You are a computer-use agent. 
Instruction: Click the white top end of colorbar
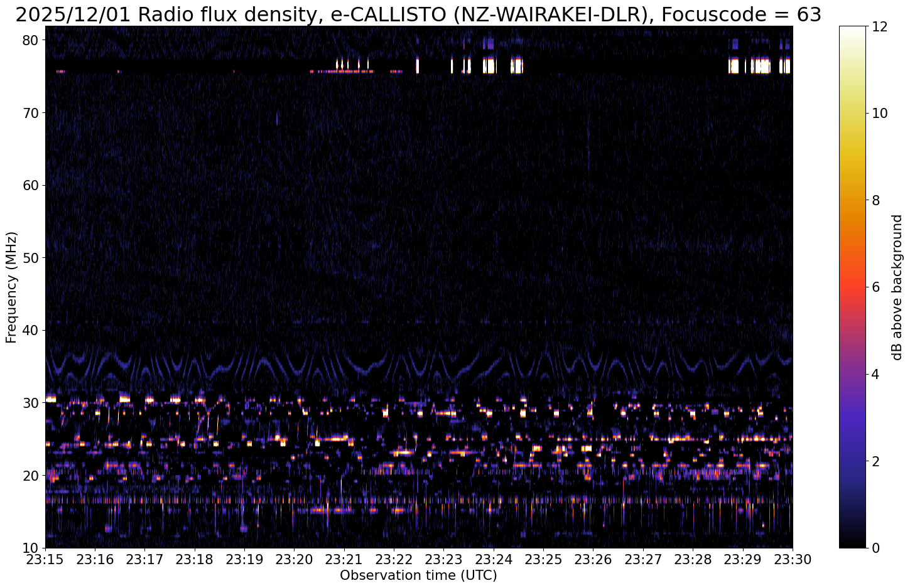click(x=852, y=29)
